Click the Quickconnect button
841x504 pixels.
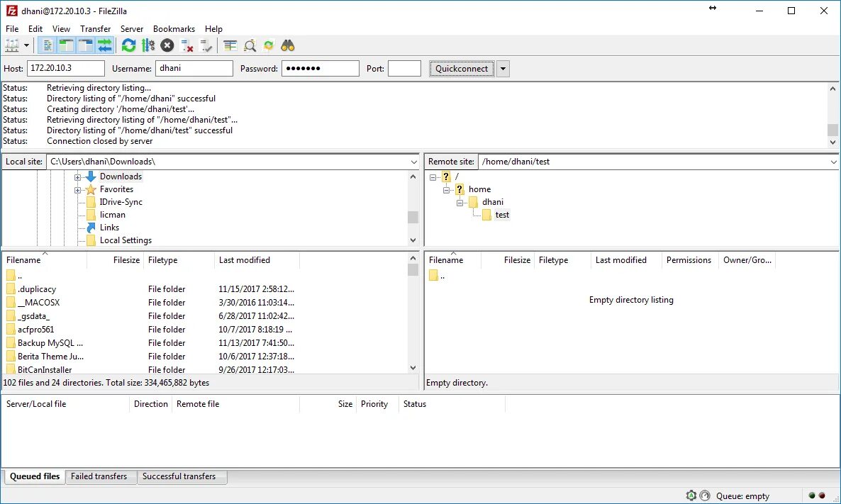[x=461, y=68]
